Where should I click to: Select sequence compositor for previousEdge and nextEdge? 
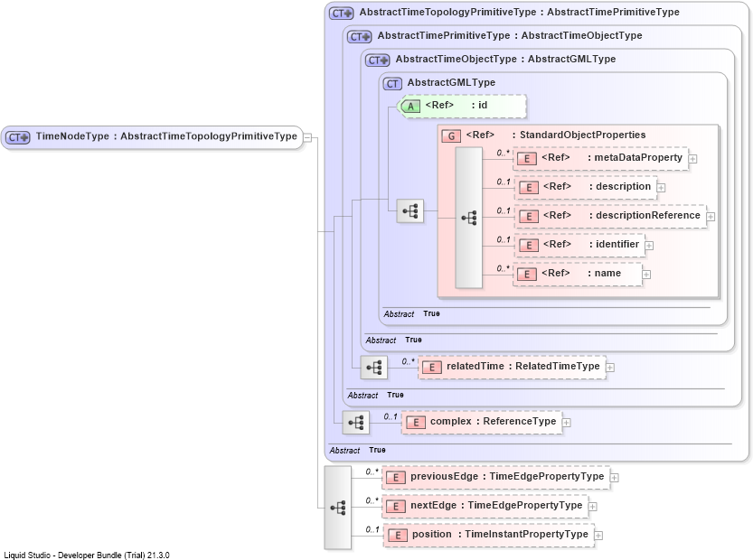[x=337, y=508]
